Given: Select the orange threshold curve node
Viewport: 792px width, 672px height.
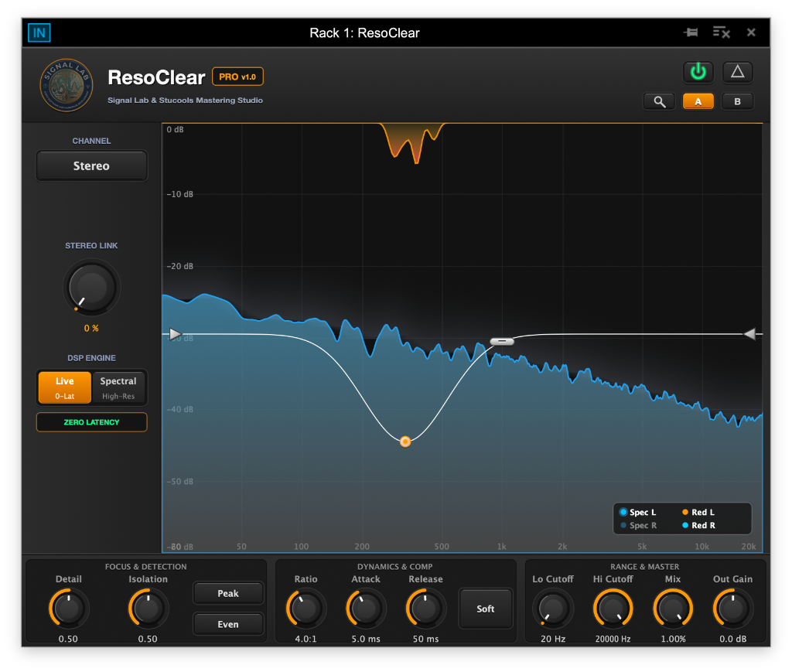Looking at the screenshot, I should [x=405, y=442].
